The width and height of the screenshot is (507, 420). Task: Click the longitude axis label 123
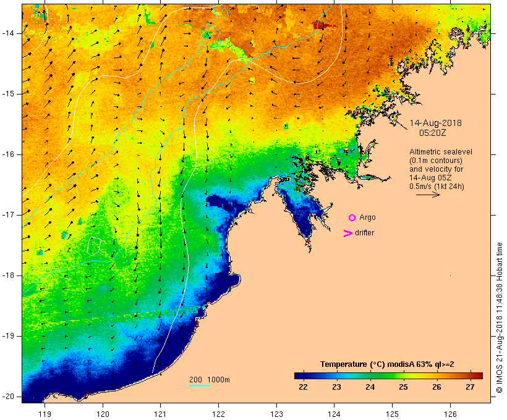click(x=276, y=414)
